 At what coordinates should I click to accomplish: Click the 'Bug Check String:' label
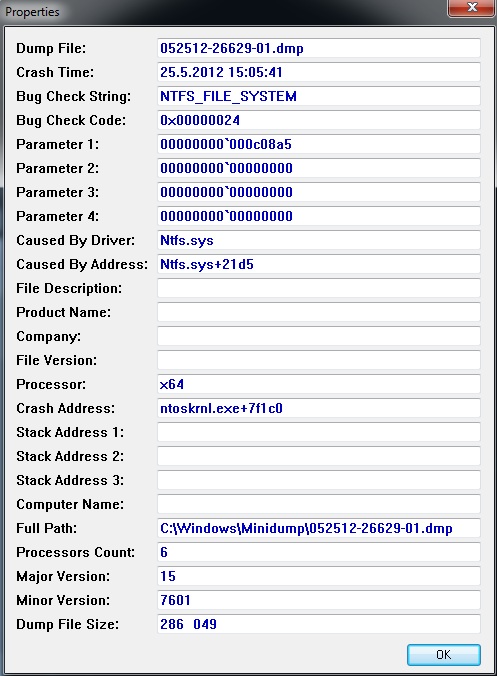(x=74, y=96)
